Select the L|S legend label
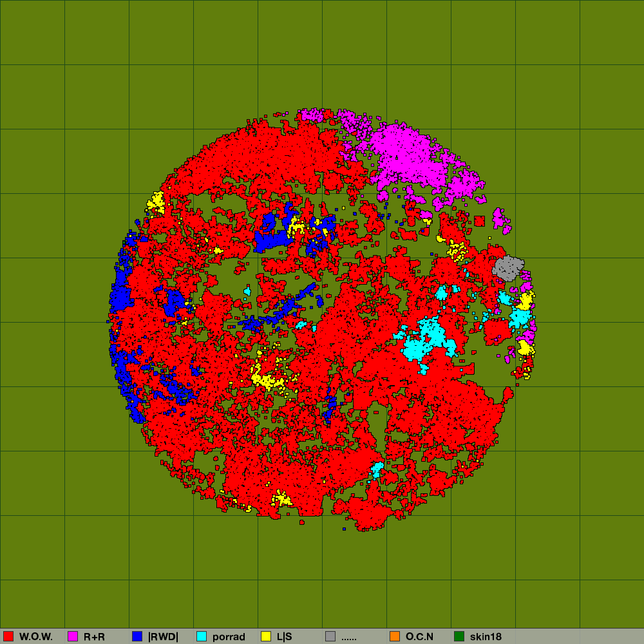This screenshot has height=644, width=644. (x=284, y=637)
